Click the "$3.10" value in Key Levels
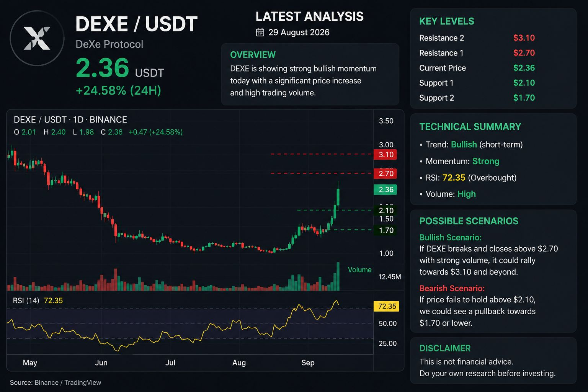 coord(524,38)
